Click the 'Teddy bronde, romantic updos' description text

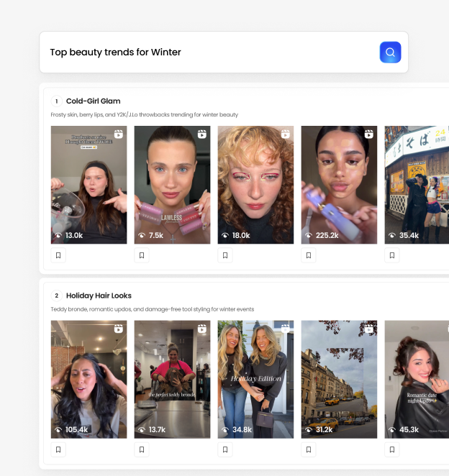[x=153, y=309]
